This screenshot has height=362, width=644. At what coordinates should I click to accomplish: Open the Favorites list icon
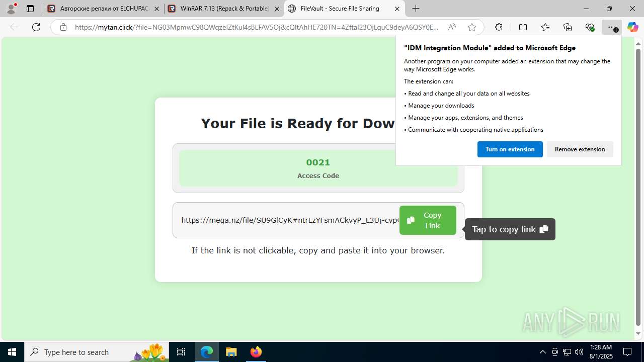point(545,27)
